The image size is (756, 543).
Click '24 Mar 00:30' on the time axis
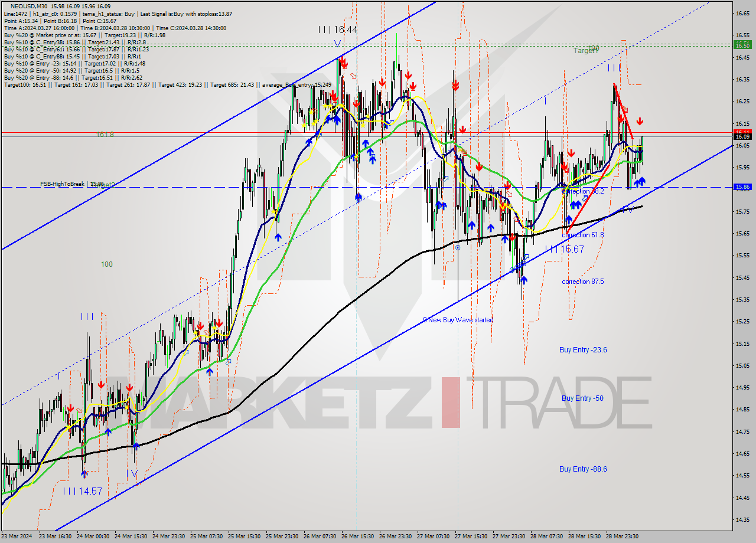coord(94,537)
